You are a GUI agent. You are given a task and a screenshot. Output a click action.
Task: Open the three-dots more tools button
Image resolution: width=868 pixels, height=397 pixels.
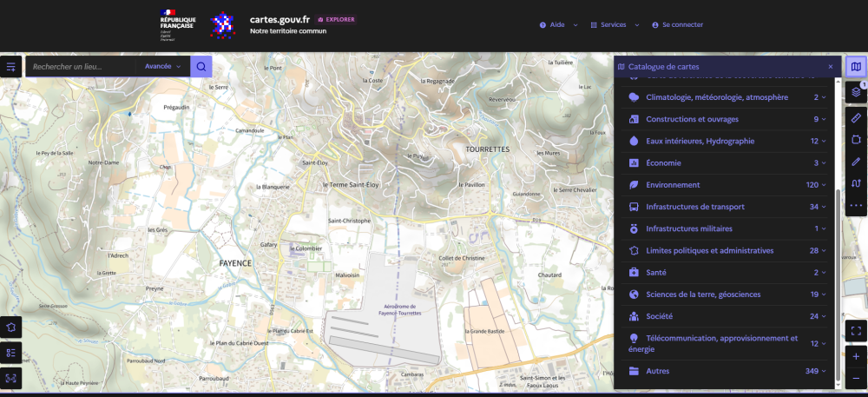(x=856, y=205)
